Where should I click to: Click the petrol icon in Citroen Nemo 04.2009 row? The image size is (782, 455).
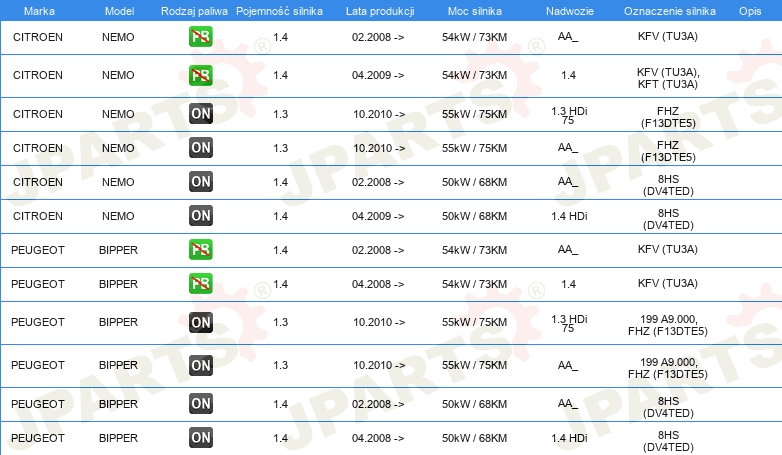click(x=200, y=75)
